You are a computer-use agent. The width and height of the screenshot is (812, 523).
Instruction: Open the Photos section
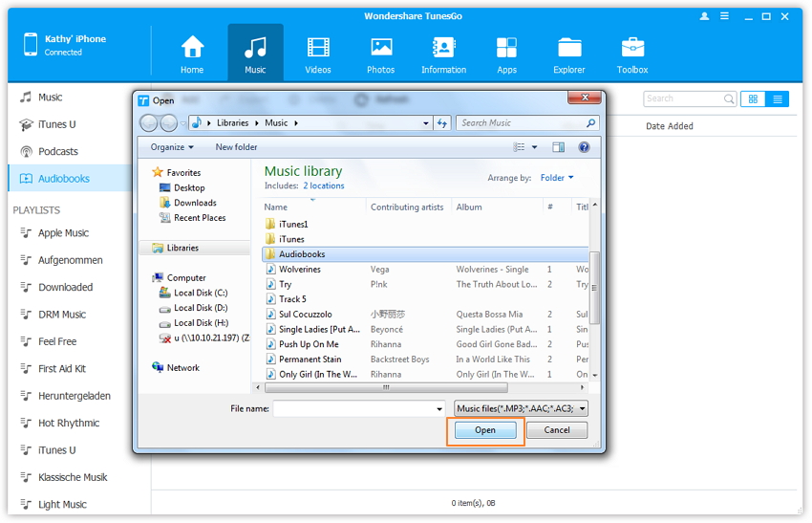pyautogui.click(x=380, y=50)
